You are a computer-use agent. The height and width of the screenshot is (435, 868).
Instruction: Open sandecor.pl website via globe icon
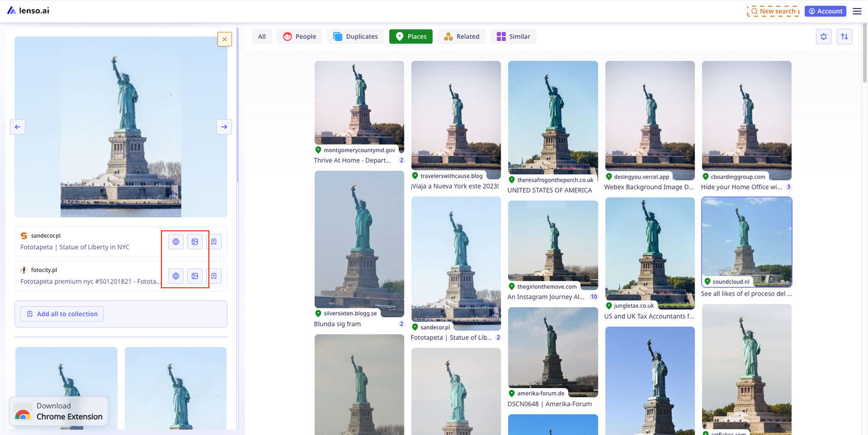tap(176, 242)
